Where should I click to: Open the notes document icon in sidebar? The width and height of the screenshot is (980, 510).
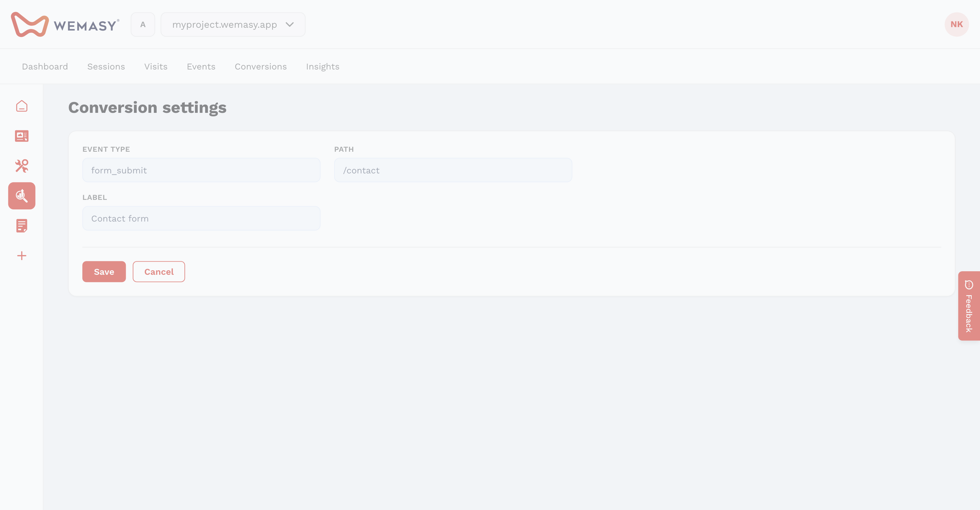(22, 226)
